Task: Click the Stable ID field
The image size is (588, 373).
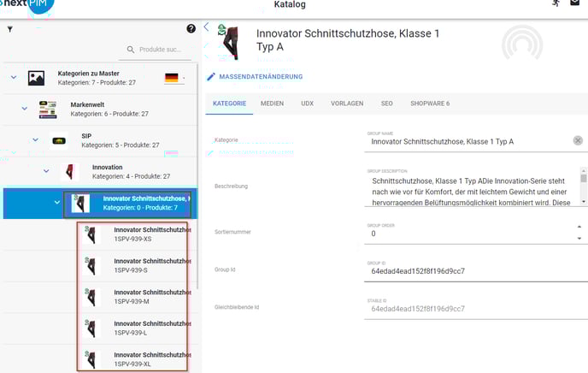Action: point(475,309)
